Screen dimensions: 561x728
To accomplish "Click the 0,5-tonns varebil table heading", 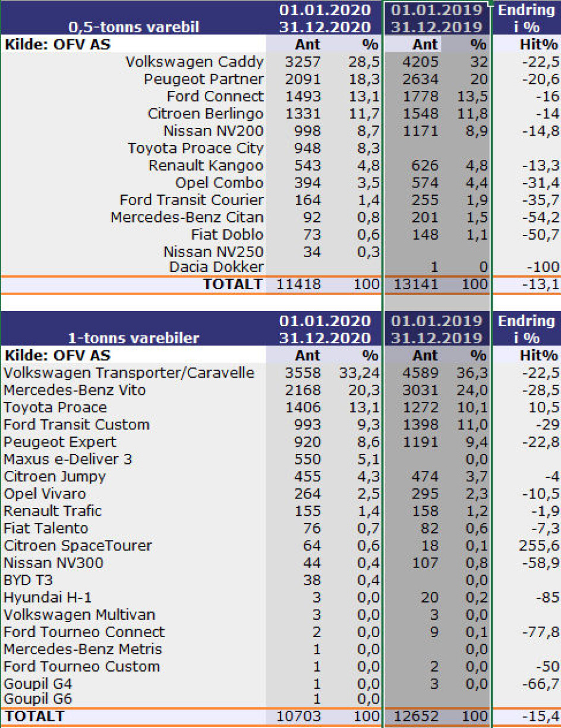I will [134, 27].
